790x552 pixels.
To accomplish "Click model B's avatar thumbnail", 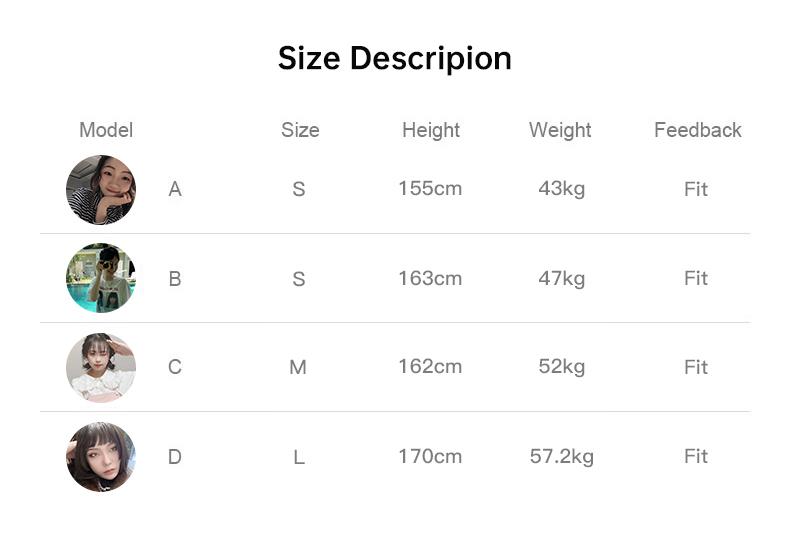I will pyautogui.click(x=101, y=278).
